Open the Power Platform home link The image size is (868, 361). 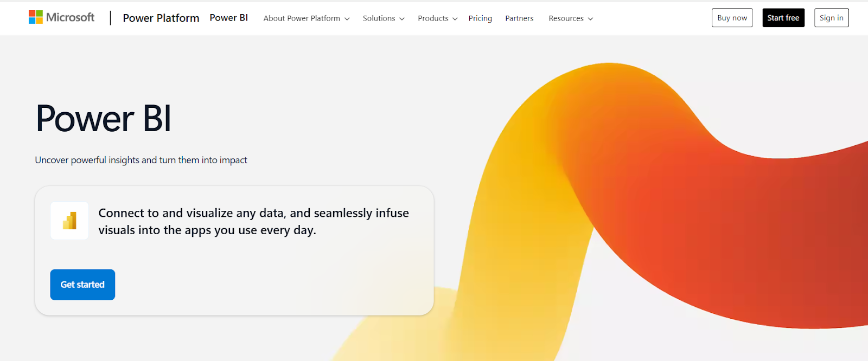click(x=161, y=18)
